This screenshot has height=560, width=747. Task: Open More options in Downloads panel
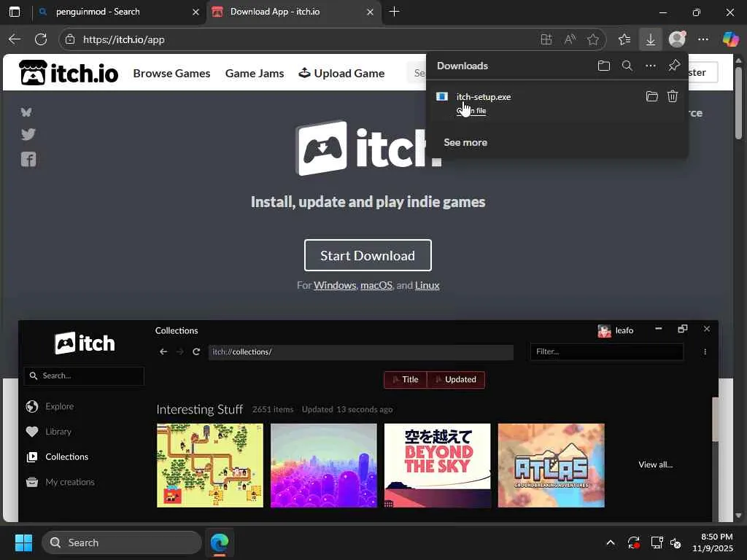(x=650, y=66)
